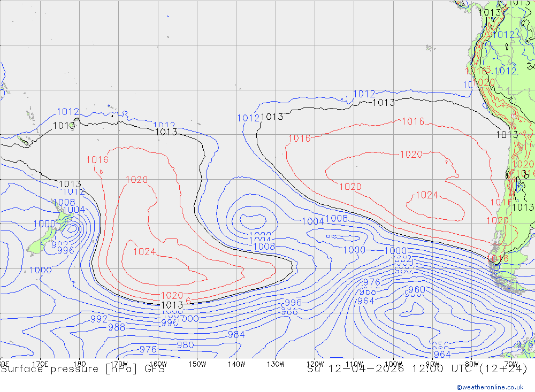Click the 110W longitude label
Viewport: 535px width, 392px height.
pos(354,364)
